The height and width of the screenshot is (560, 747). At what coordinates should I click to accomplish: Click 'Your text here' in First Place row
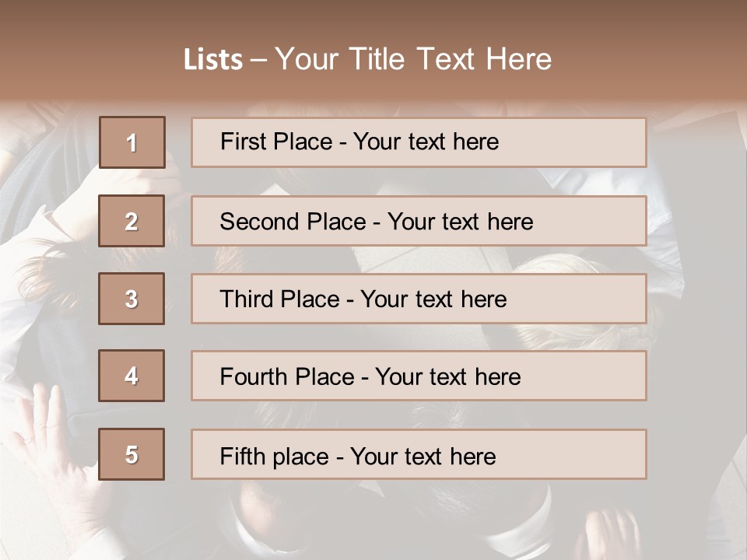tap(426, 142)
